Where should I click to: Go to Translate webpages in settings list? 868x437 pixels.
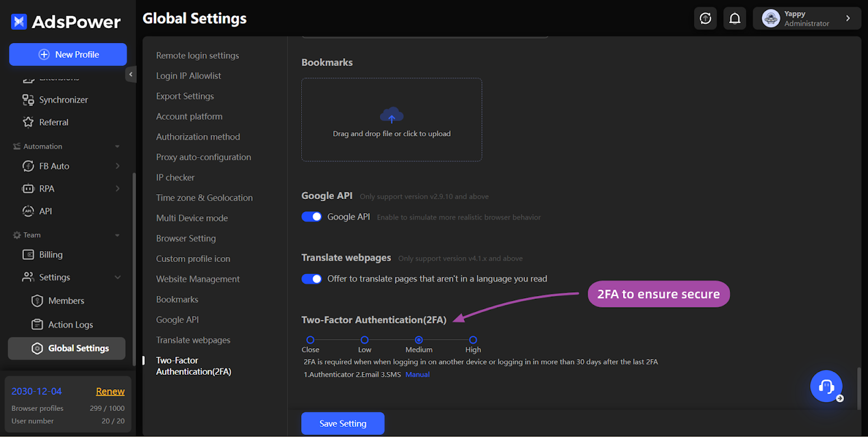tap(193, 340)
